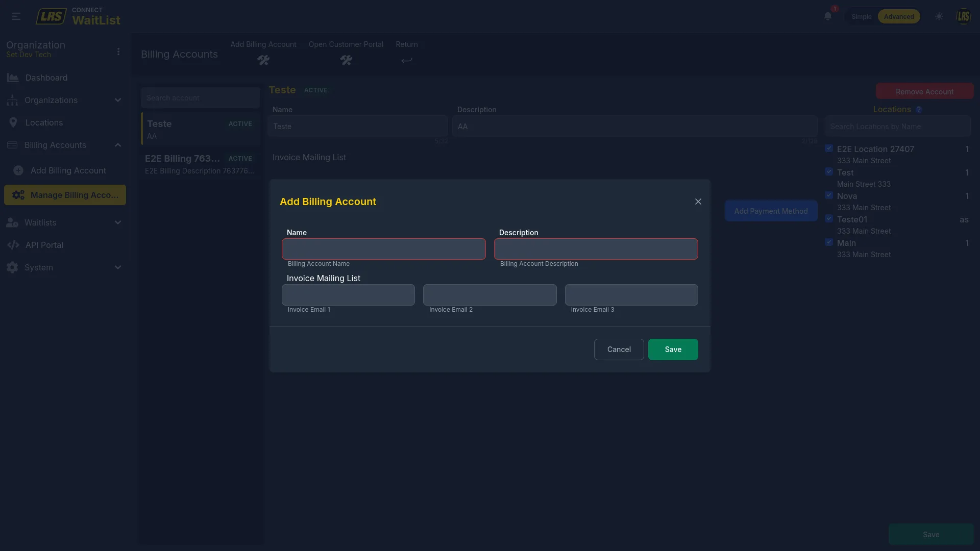Toggle the hamburger sidebar menu

[16, 16]
